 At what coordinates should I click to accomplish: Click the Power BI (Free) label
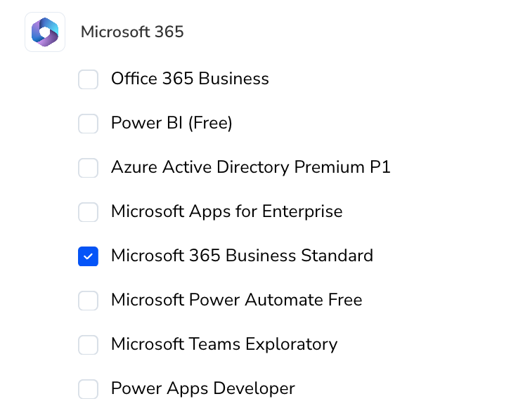[172, 123]
